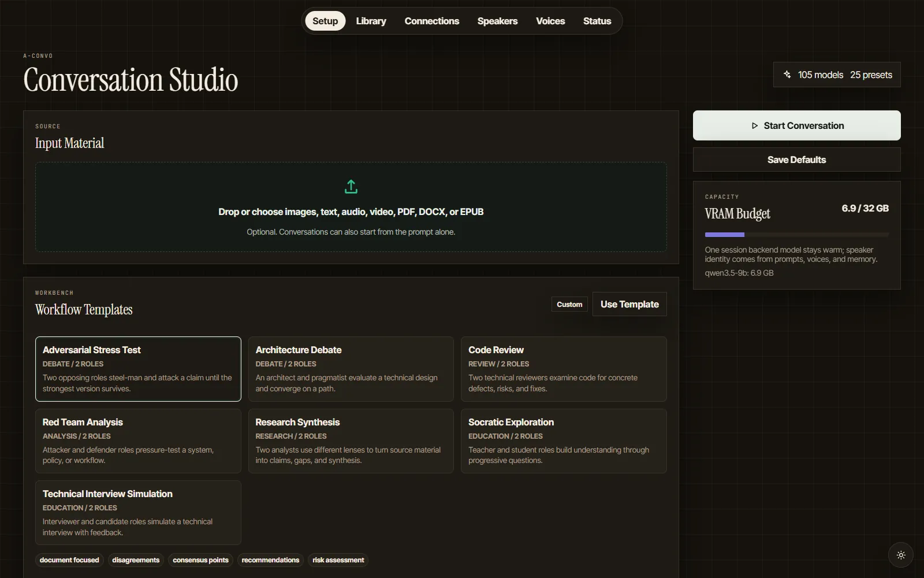Click the upload arrow icon in drop zone
The width and height of the screenshot is (924, 578).
click(x=351, y=187)
